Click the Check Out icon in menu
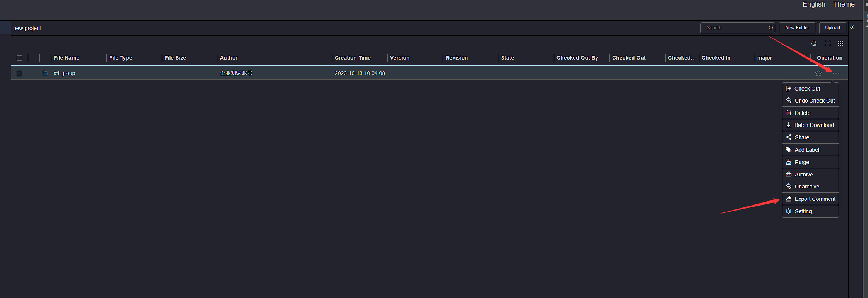The height and width of the screenshot is (298, 868). (788, 89)
